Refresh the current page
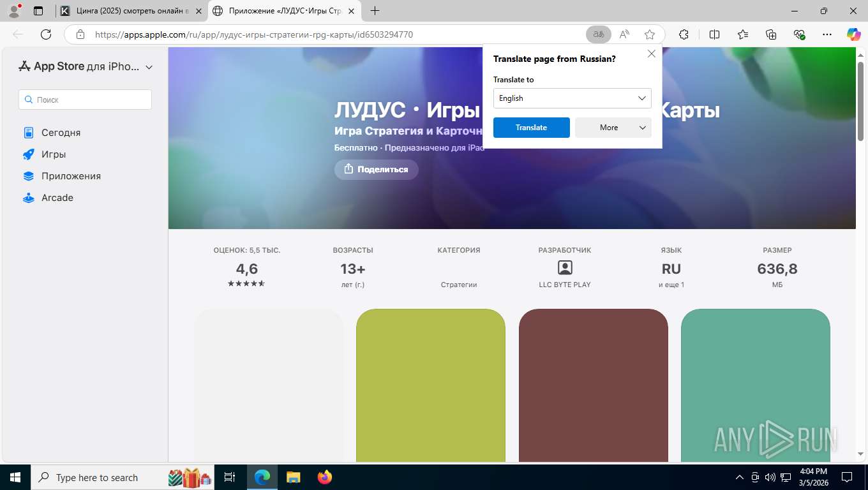 pos(46,34)
